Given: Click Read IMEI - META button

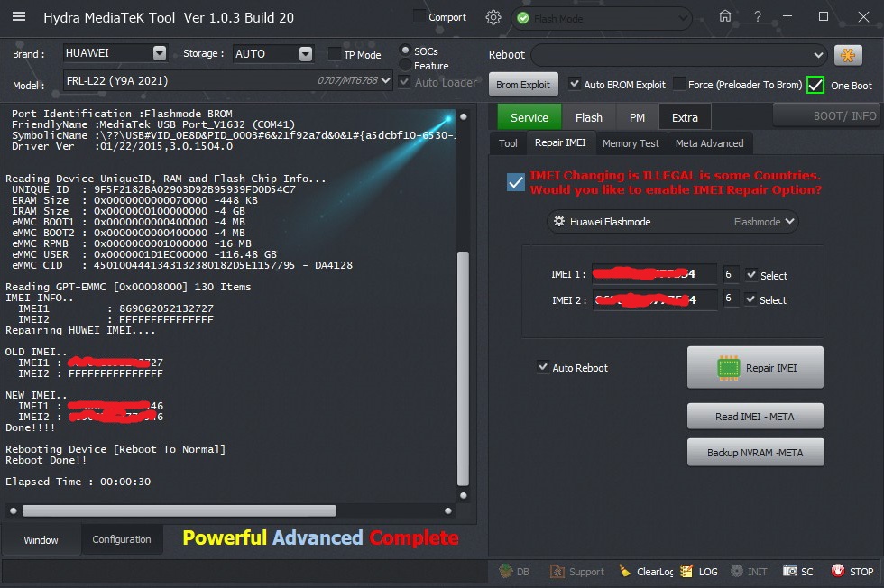Looking at the screenshot, I should (755, 416).
